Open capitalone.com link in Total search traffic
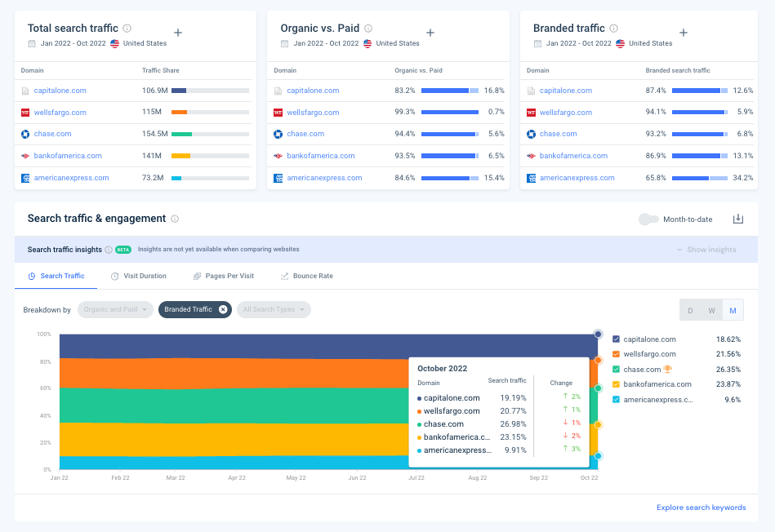The image size is (775, 532). pos(60,91)
